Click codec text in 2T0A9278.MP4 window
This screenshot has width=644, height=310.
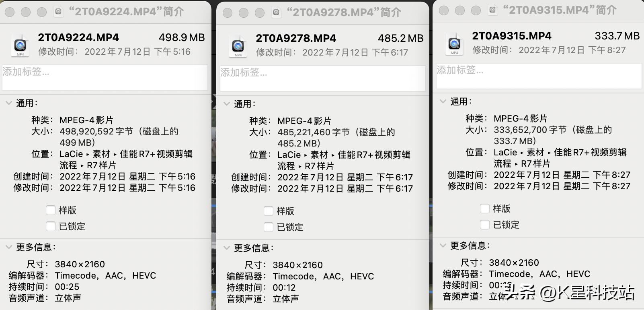(x=324, y=277)
